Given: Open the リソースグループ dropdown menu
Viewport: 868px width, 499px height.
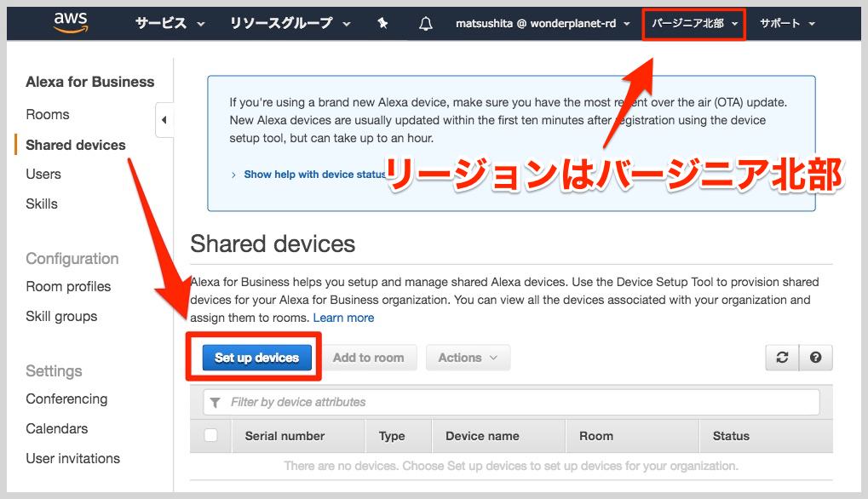Looking at the screenshot, I should [290, 23].
